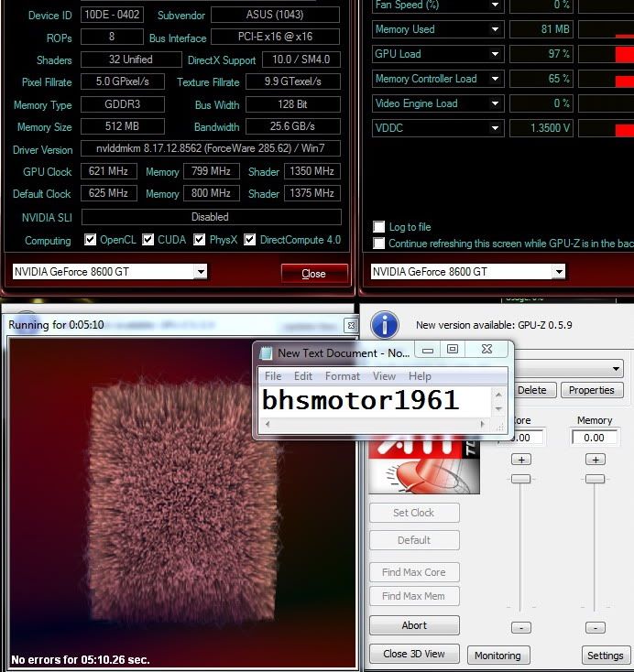Open GPU selector dropdown in GPU-Z sensors window
Screen dimensions: 634x672
(559, 272)
